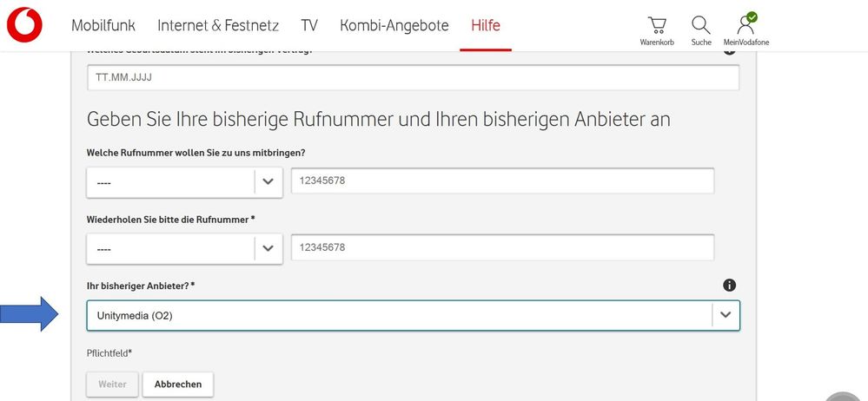Open the Suche search icon

701,30
